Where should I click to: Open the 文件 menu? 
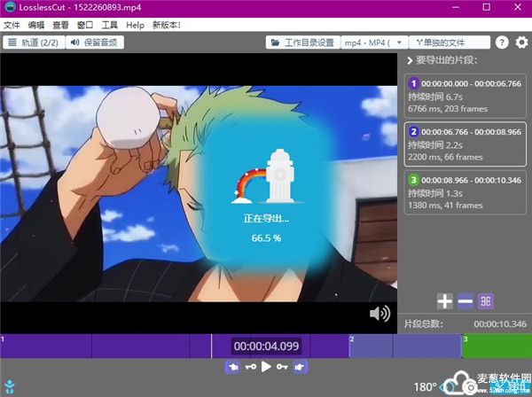point(12,25)
